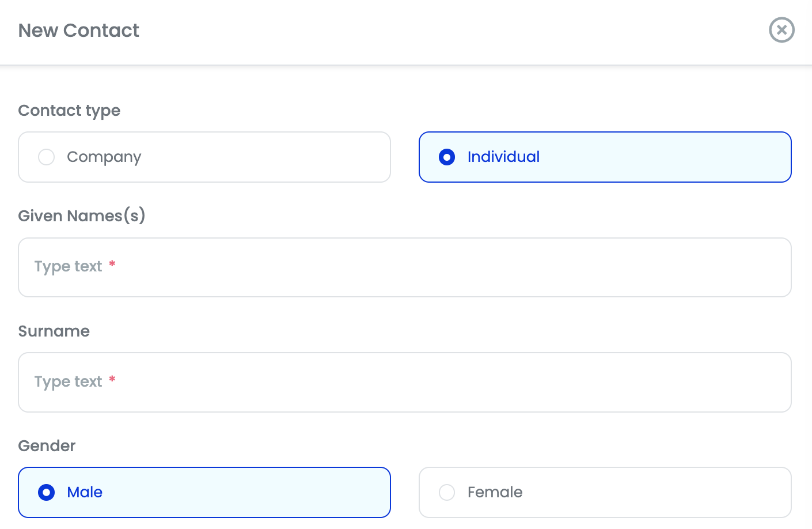
Task: Select the Female option card
Action: [605, 492]
